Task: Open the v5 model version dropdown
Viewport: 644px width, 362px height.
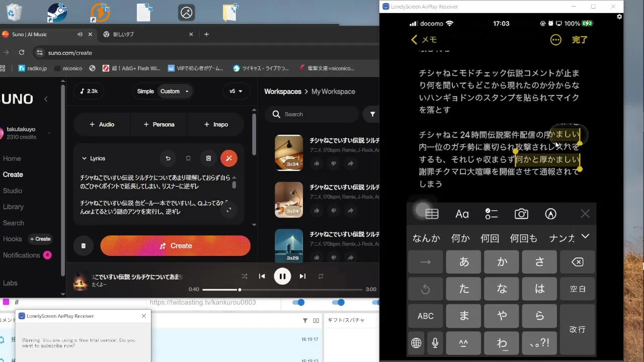Action: [236, 92]
